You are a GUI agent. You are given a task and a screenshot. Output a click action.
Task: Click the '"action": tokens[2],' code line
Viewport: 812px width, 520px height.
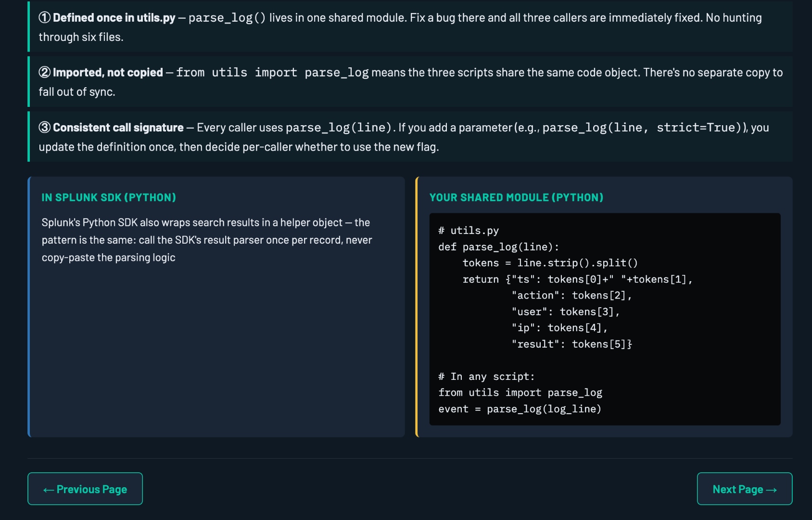pos(571,296)
